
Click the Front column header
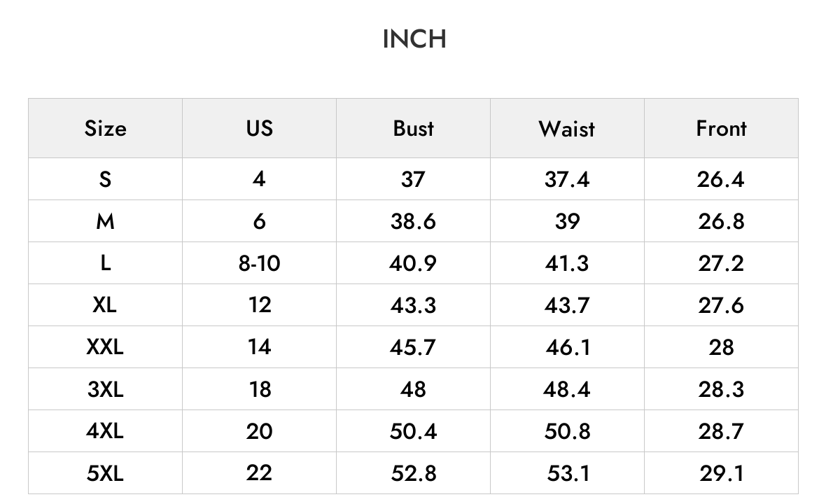click(721, 129)
